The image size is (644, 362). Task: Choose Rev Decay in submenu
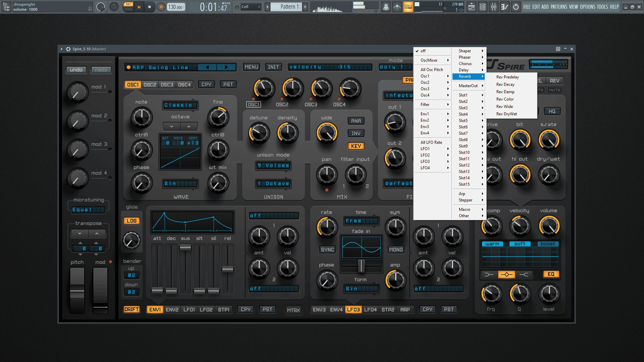point(511,84)
